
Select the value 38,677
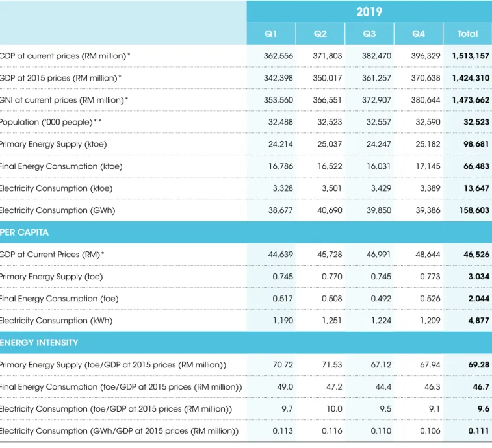281,210
